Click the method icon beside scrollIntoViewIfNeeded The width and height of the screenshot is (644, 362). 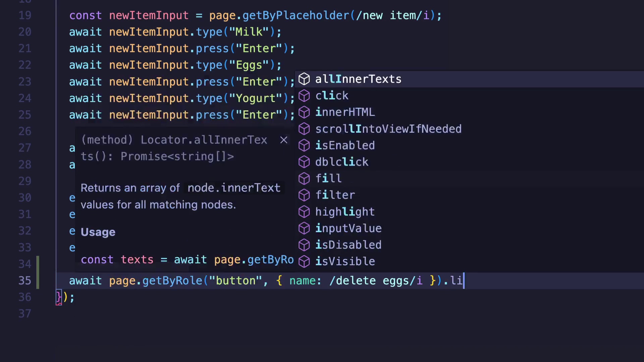[304, 129]
